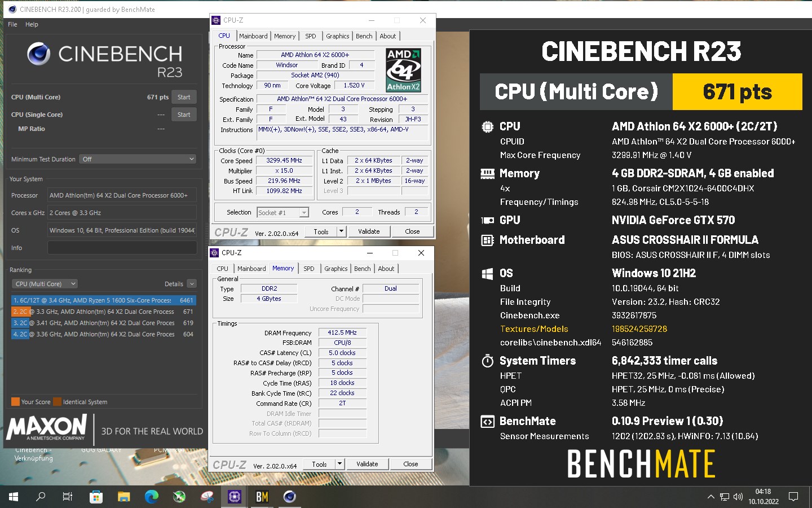Open Task View on taskbar

68,497
